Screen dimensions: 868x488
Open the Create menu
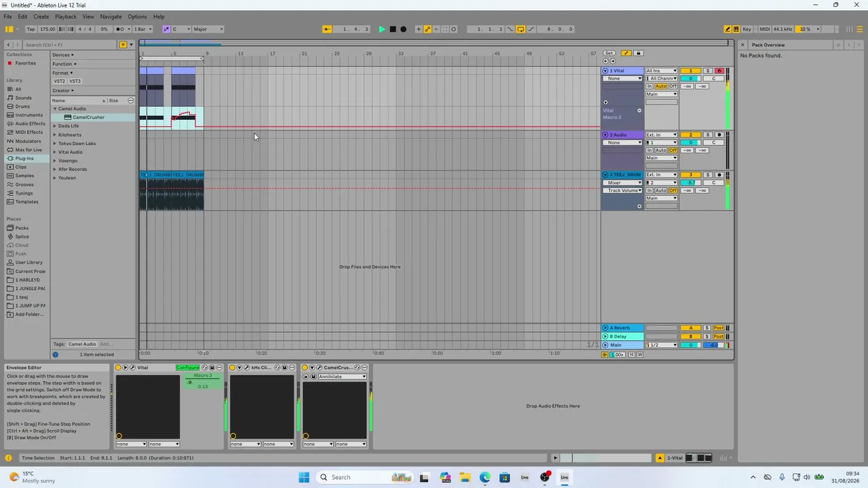tap(41, 16)
